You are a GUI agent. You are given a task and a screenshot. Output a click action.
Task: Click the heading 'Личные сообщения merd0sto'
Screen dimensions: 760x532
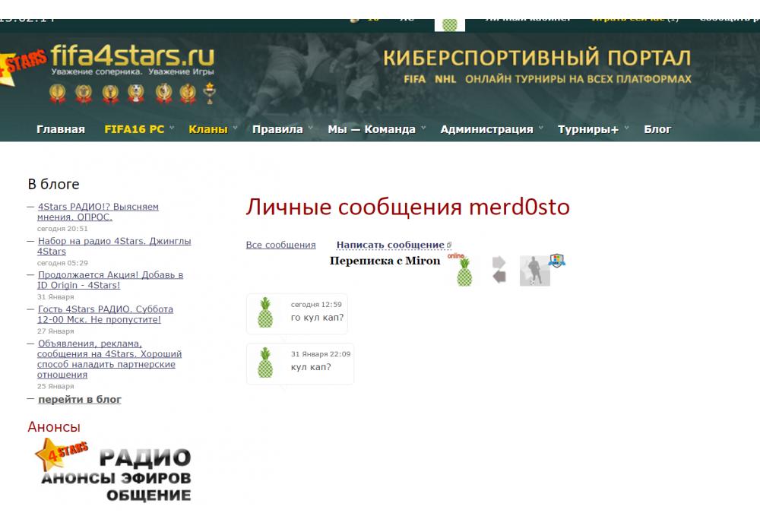[x=407, y=207]
